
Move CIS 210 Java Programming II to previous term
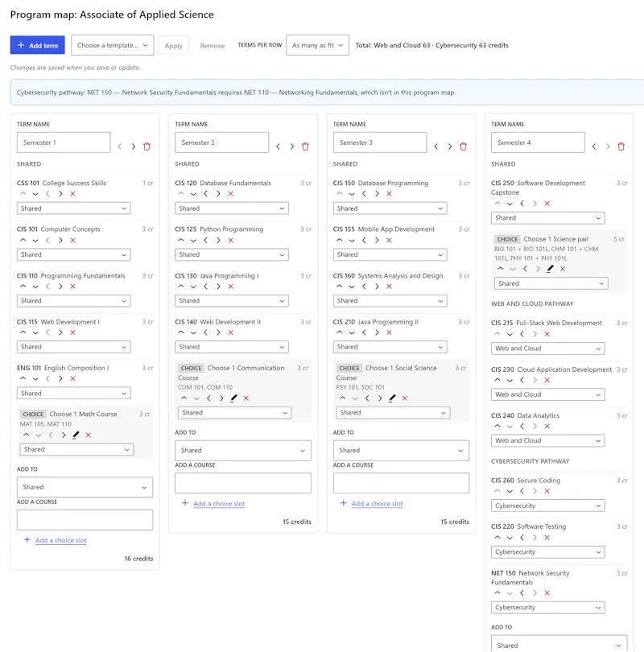(364, 332)
